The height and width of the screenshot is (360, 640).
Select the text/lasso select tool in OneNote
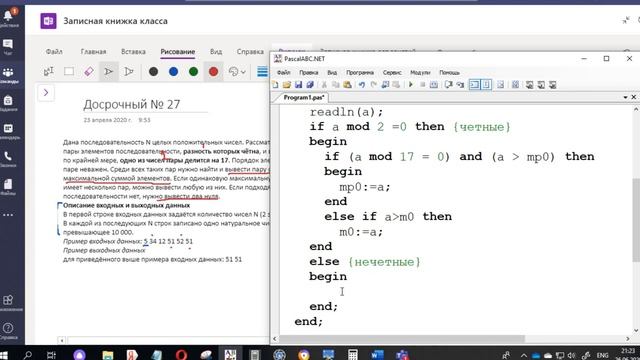coord(49,71)
